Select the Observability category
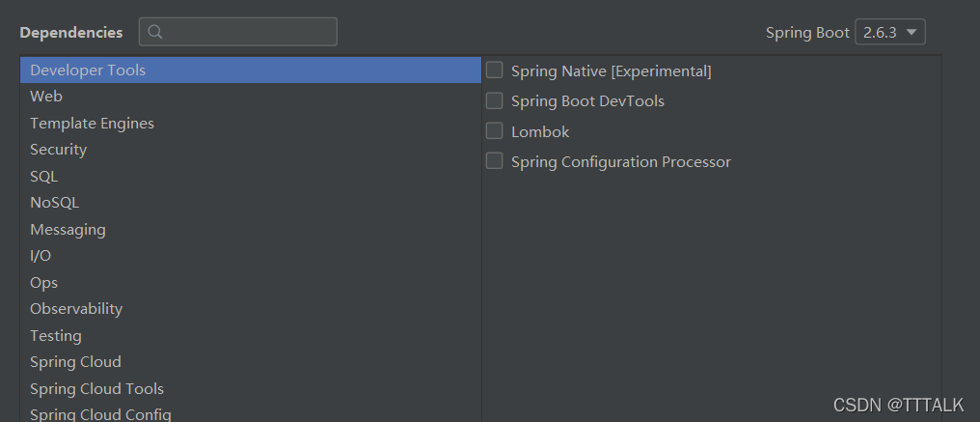Viewport: 980px width, 422px height. [251, 309]
